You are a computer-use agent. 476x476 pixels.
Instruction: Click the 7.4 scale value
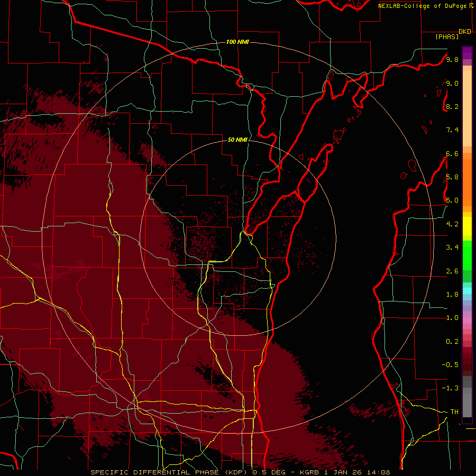(x=452, y=130)
